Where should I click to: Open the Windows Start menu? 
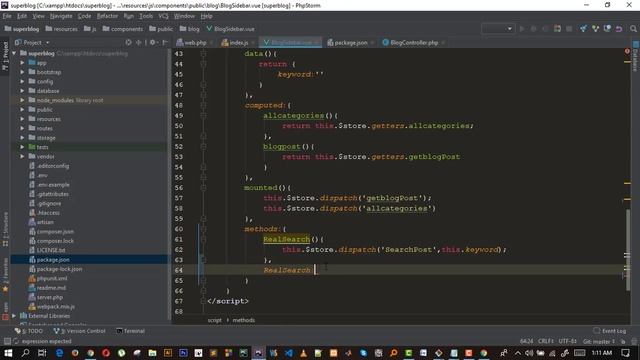pos(8,353)
